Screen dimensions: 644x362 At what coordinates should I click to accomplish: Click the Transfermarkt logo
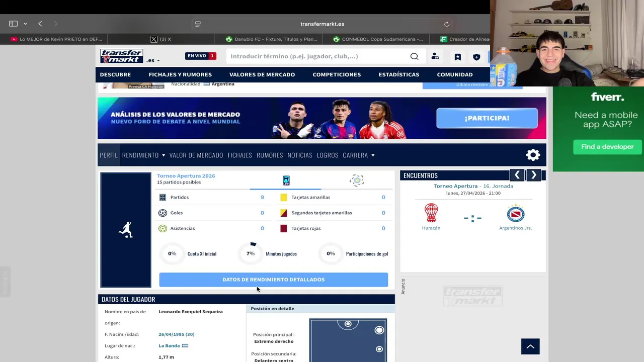[121, 56]
